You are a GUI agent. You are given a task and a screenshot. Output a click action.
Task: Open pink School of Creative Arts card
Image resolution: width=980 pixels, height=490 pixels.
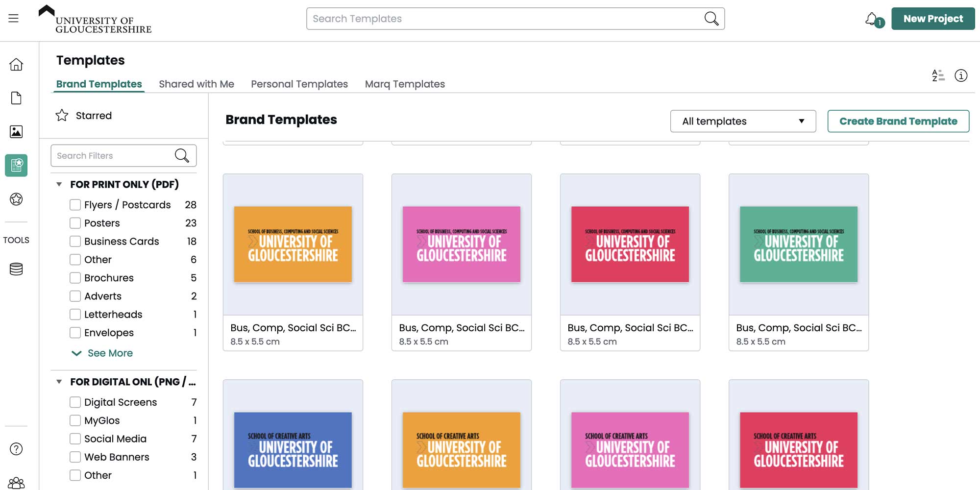[630, 435]
